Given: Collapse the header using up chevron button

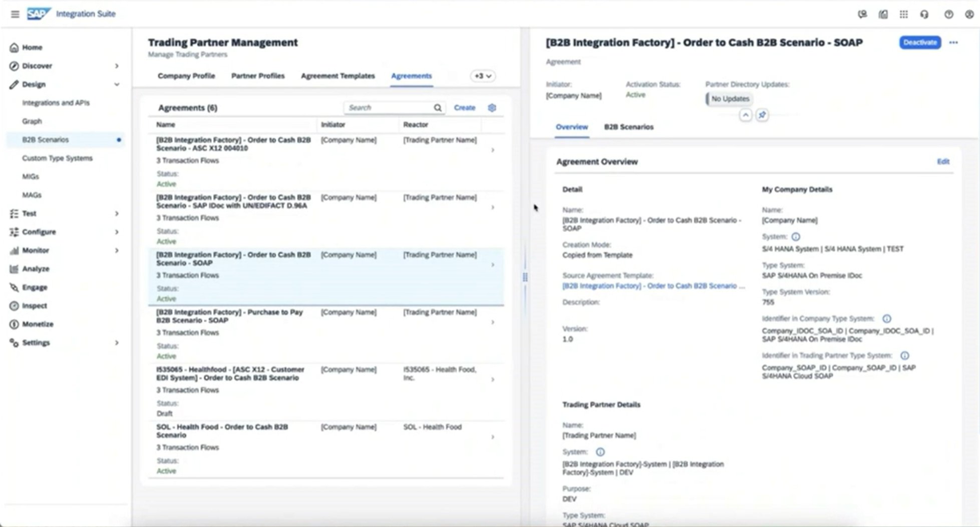Looking at the screenshot, I should click(745, 115).
